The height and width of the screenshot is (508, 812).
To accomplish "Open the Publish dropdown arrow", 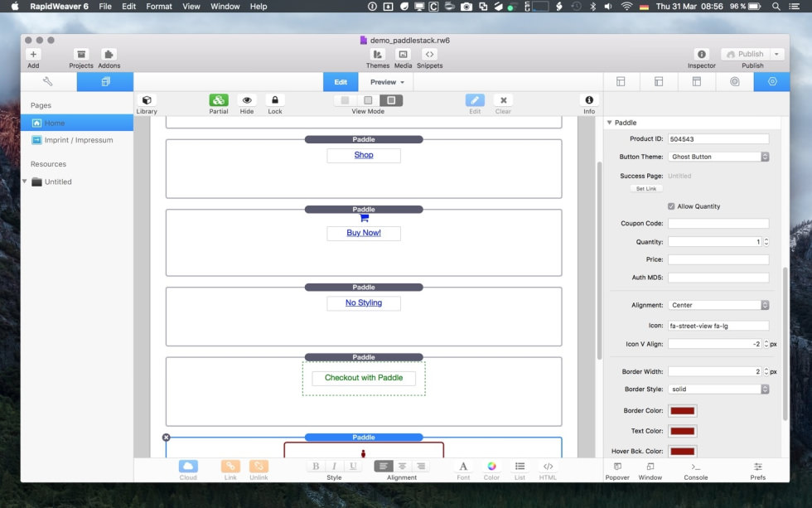I will (x=776, y=54).
